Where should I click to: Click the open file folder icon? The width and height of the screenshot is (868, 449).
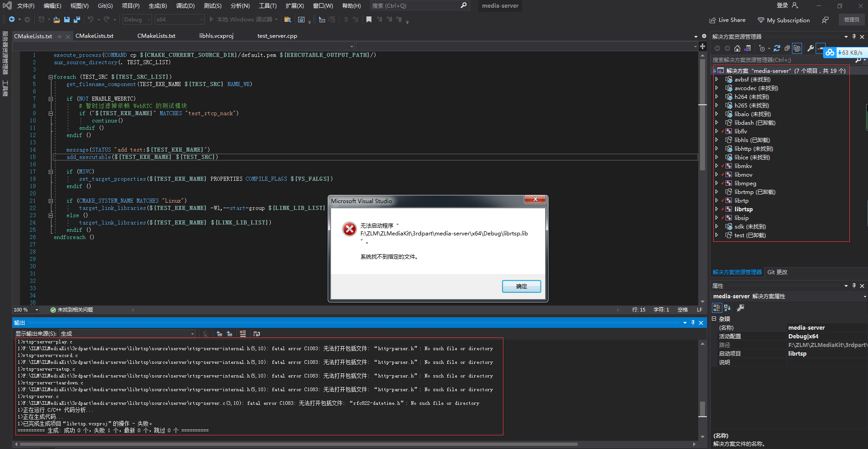tap(56, 20)
